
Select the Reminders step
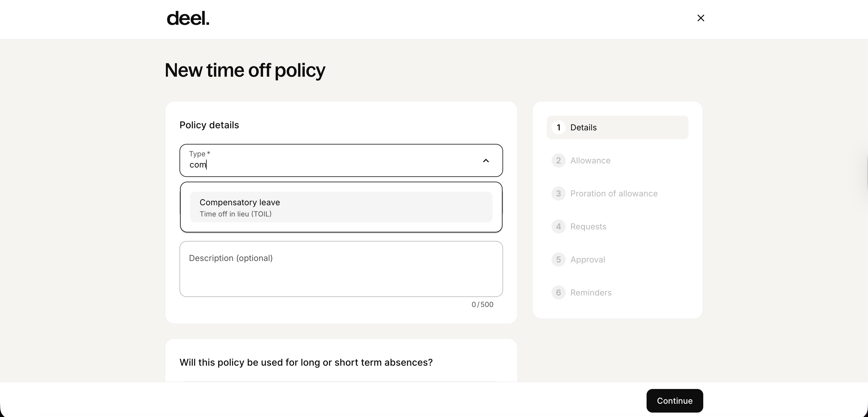coord(591,293)
